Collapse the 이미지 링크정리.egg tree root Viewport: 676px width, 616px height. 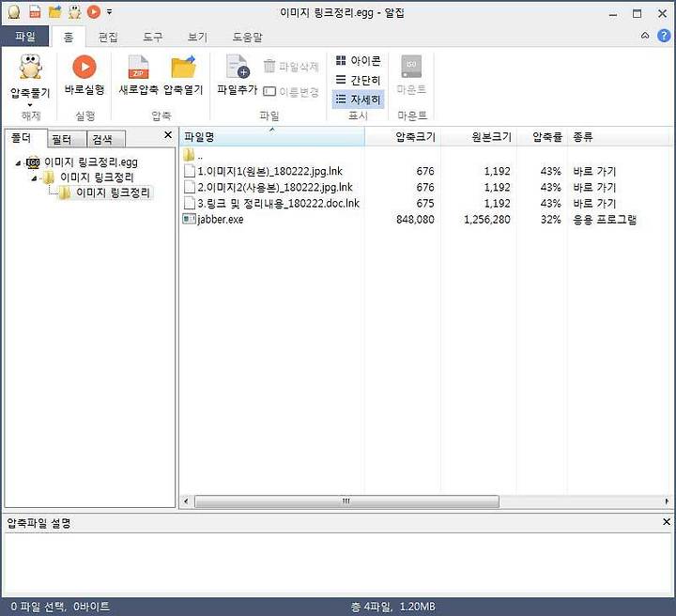click(x=18, y=163)
